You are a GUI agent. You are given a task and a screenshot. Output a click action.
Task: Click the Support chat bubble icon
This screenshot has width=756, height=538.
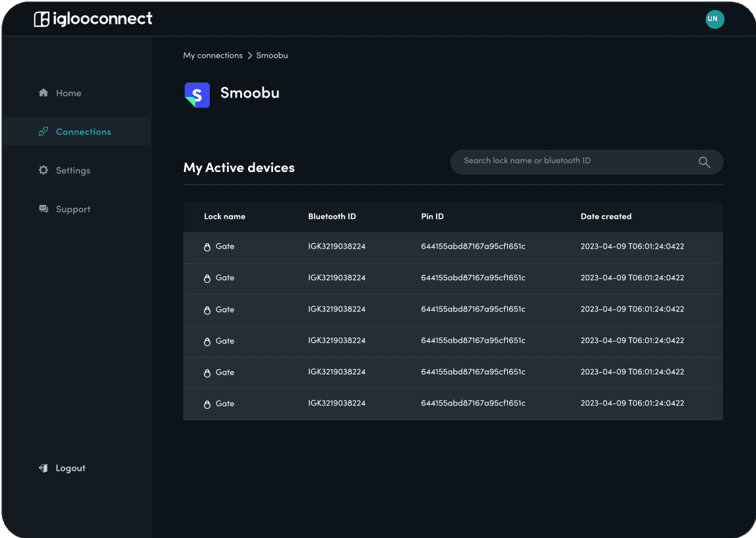(x=44, y=209)
